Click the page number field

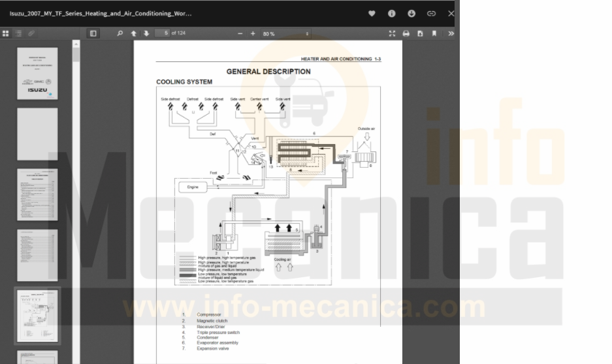(163, 33)
